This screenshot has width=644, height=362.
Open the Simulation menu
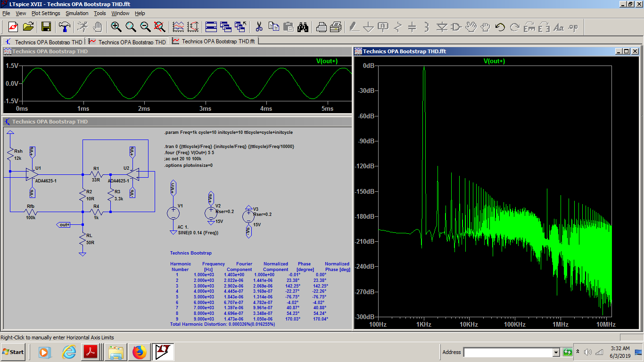coord(77,13)
